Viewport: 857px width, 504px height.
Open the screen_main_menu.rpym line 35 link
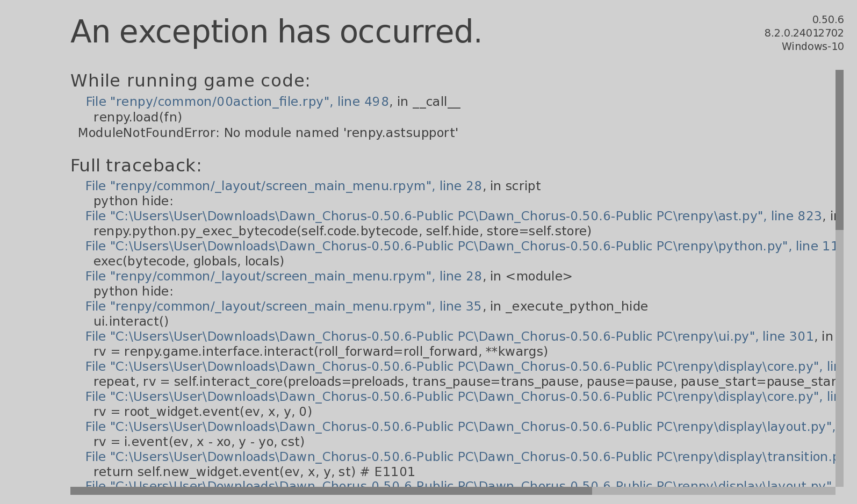point(283,306)
